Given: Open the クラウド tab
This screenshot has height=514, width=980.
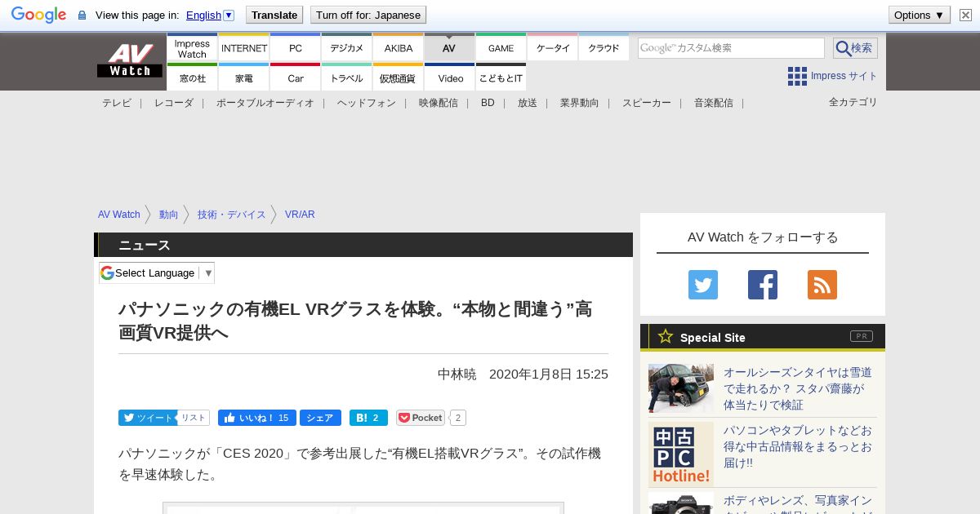Looking at the screenshot, I should tap(604, 47).
